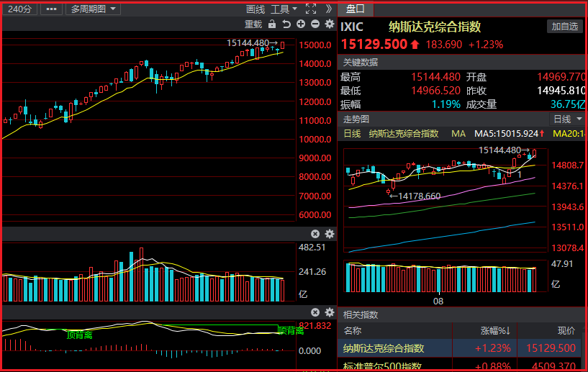Viewport: 588px width, 372px height.
Task: Click the IXIC ticker symbol
Action: pos(352,27)
